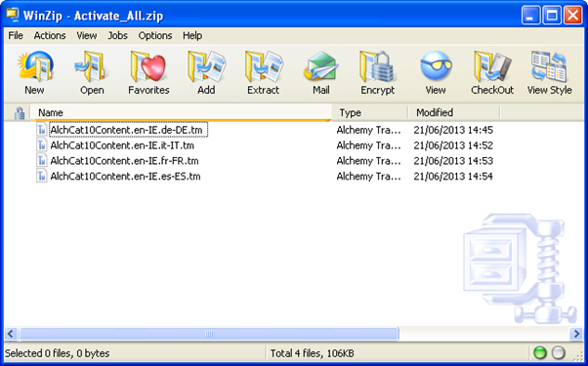Open the Jobs menu

pos(118,35)
